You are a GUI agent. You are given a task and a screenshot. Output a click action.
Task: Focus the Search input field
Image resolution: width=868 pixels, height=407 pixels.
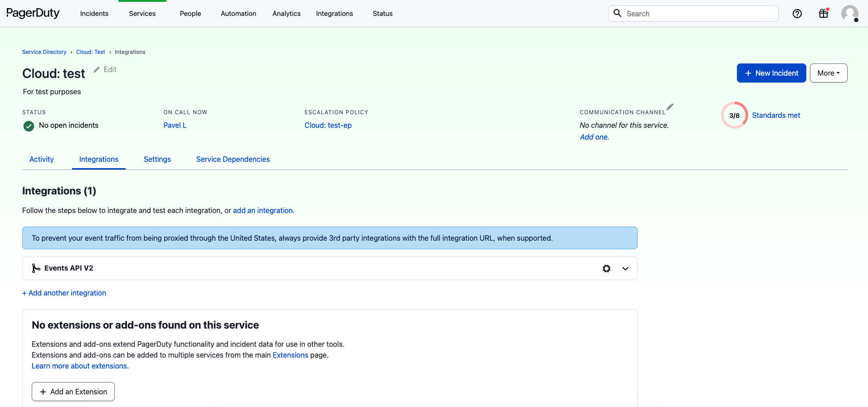[693, 14]
